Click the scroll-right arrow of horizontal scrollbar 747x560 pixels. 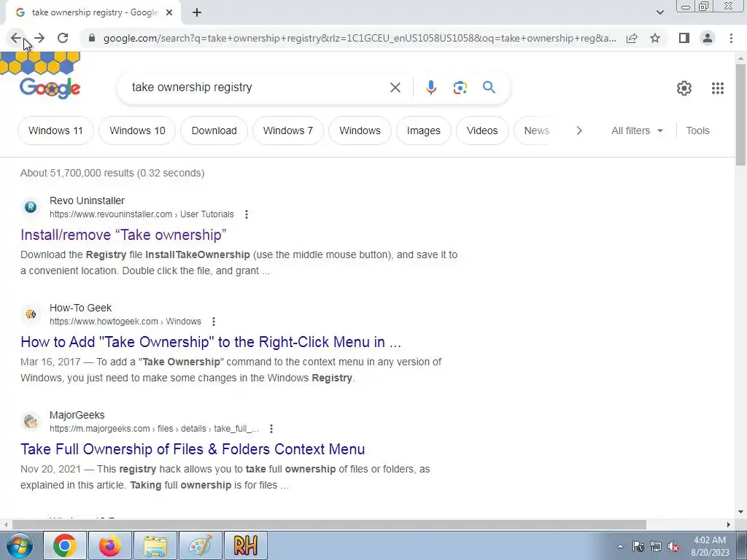point(729,524)
